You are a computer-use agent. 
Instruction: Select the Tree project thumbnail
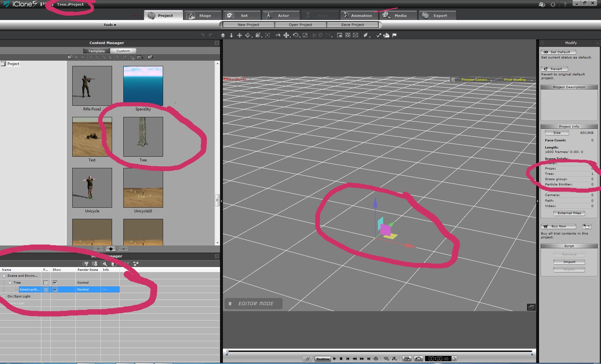click(143, 137)
